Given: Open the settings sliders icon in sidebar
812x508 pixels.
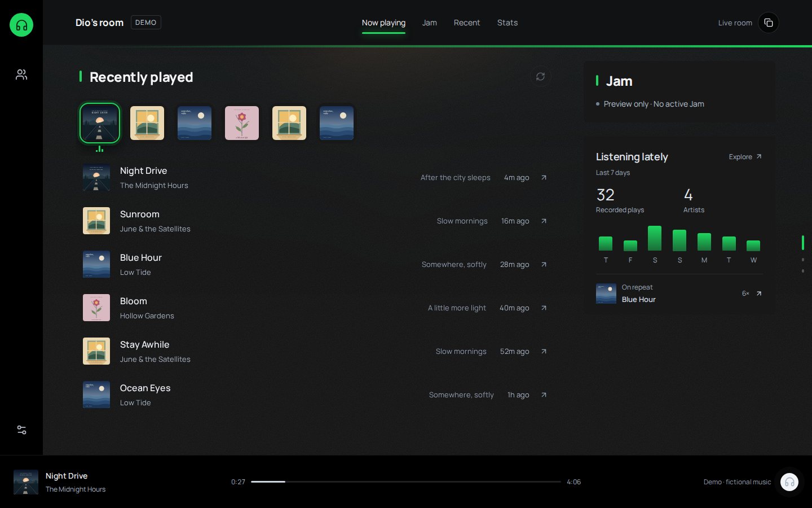Looking at the screenshot, I should point(21,430).
